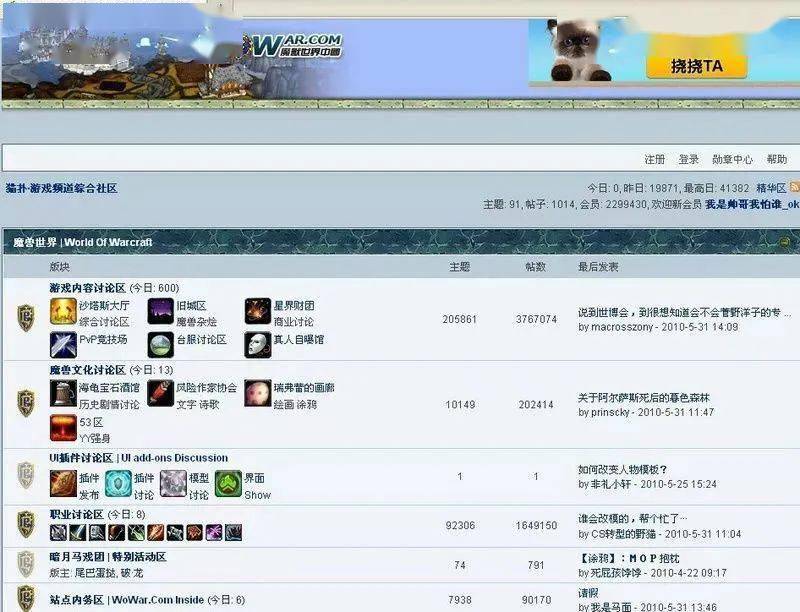Screen dimensions: 800x612
Task: Open the 请假 last post link
Action: coord(588,593)
